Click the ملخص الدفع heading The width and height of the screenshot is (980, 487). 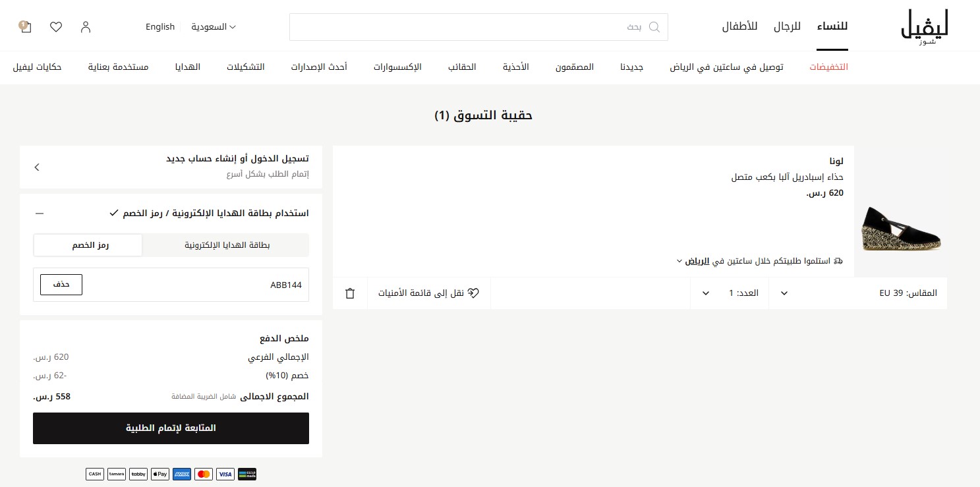[x=284, y=339]
